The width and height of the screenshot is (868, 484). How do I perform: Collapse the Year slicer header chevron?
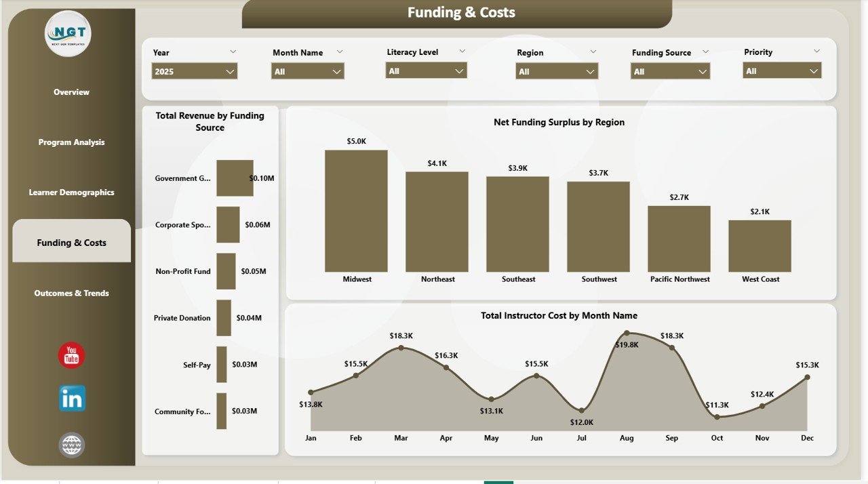(x=233, y=51)
